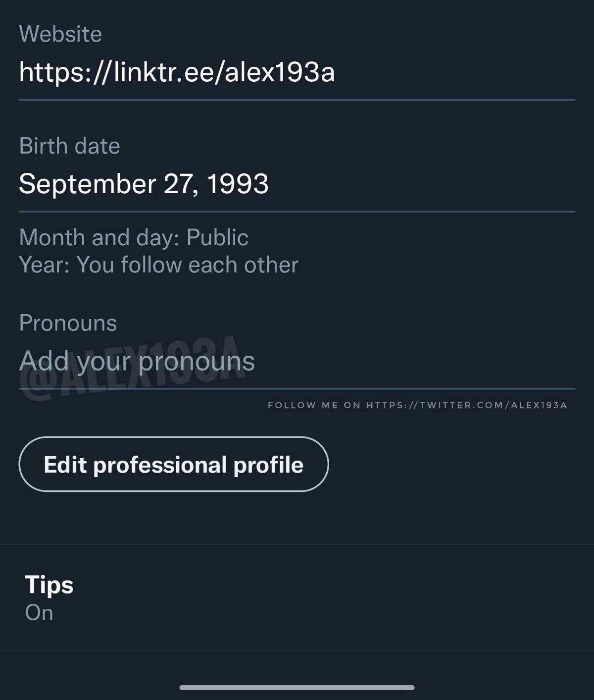Click the word Public in the visibility text

click(217, 238)
